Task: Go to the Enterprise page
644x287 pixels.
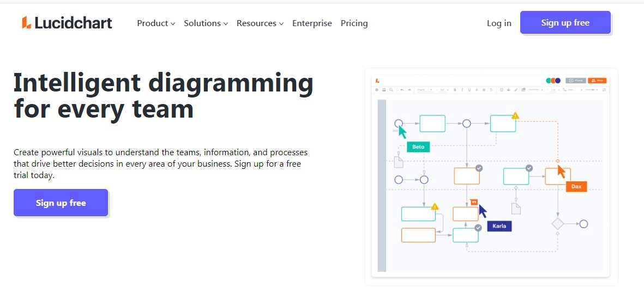Action: (x=312, y=23)
